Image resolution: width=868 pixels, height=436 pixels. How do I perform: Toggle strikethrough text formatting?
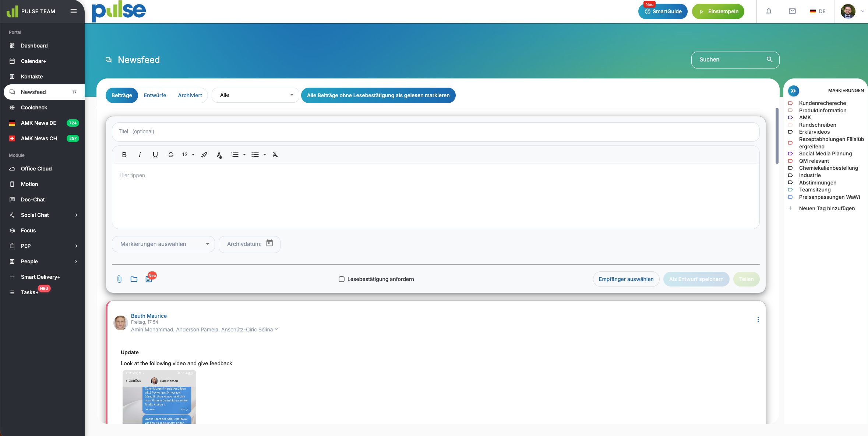click(170, 155)
